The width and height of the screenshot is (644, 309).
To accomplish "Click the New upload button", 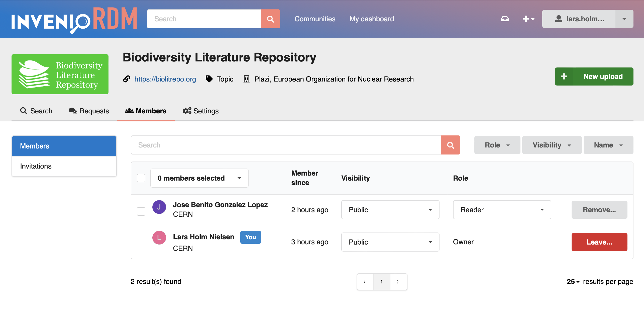I will [x=594, y=76].
